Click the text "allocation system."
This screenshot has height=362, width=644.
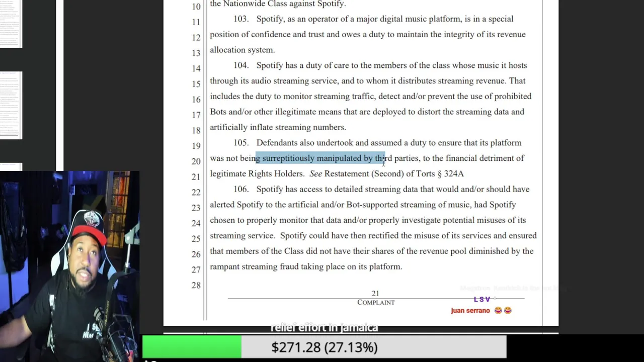[242, 50]
